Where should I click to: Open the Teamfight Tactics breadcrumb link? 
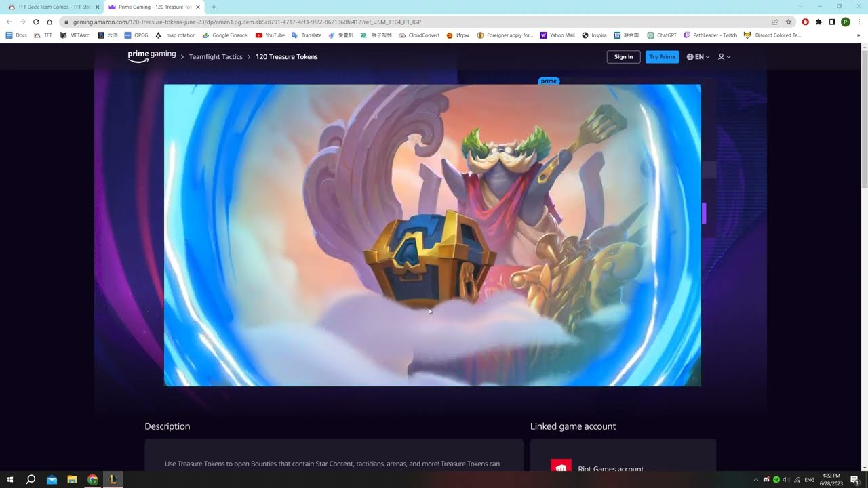tap(216, 57)
